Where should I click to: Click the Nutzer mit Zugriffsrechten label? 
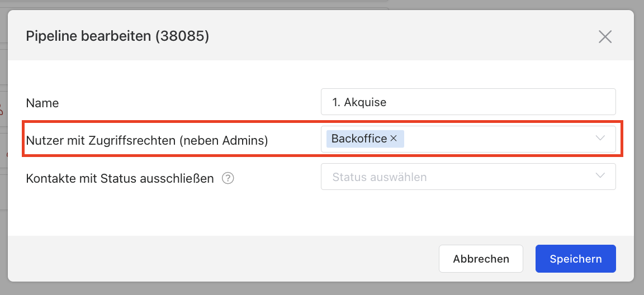(147, 141)
